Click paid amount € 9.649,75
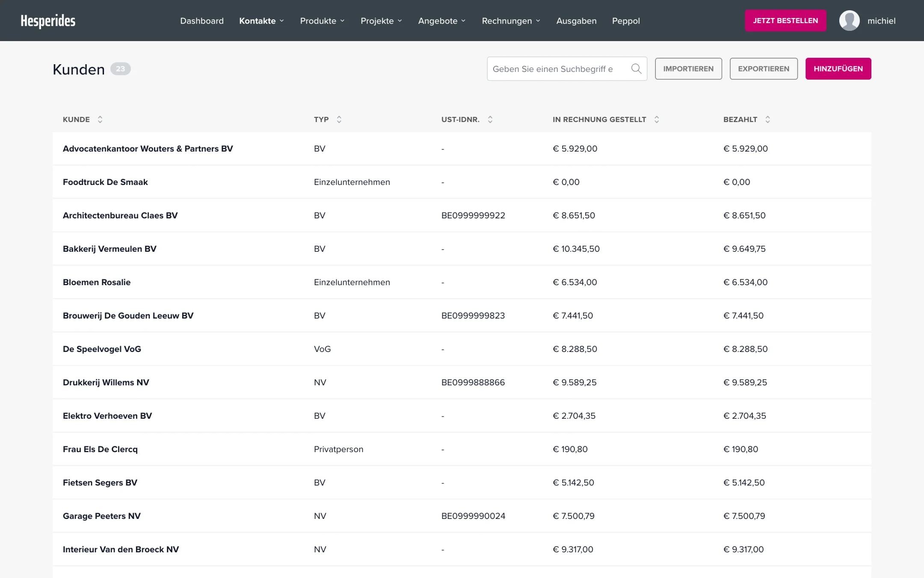The image size is (924, 578). [x=744, y=249]
